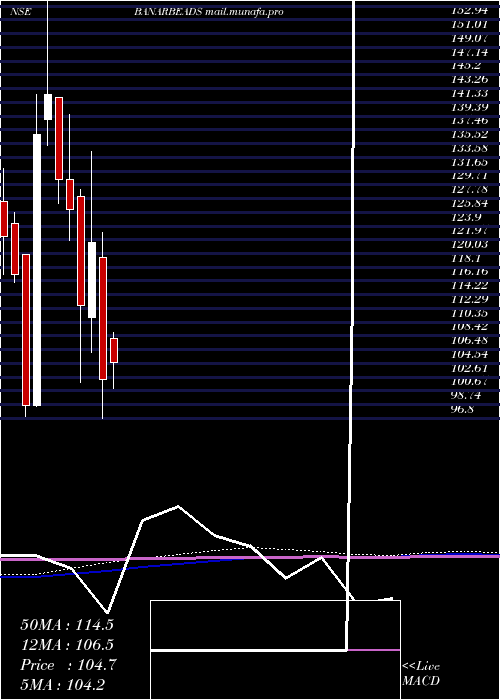Click the Price : 104.7 reading
The height and width of the screenshot is (700, 500).
(68, 665)
